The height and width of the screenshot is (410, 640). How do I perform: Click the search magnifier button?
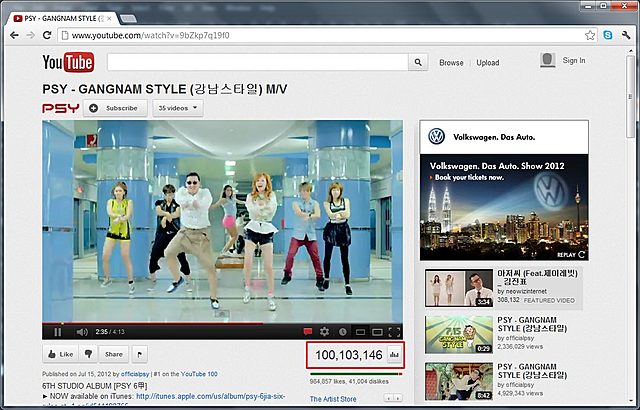click(418, 62)
